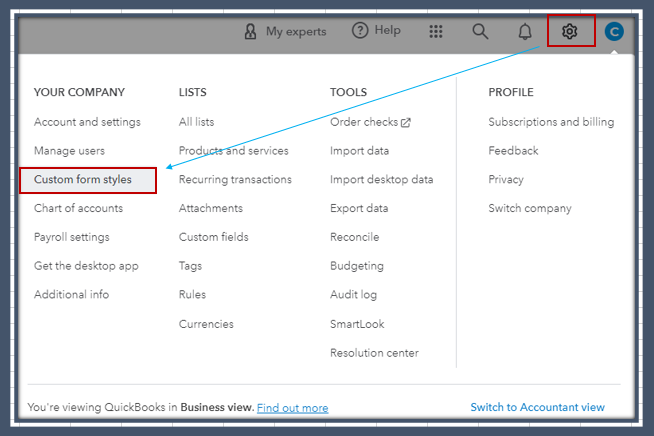This screenshot has height=436, width=654.
Task: Open SmartLook tool
Action: (357, 324)
